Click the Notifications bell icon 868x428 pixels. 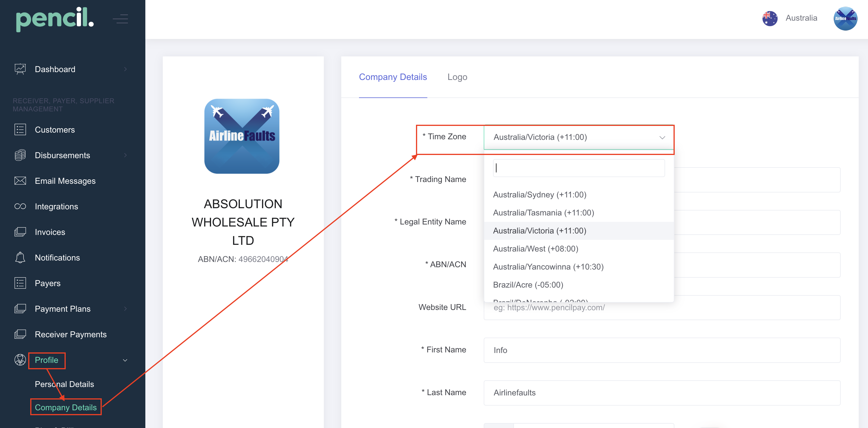click(20, 258)
